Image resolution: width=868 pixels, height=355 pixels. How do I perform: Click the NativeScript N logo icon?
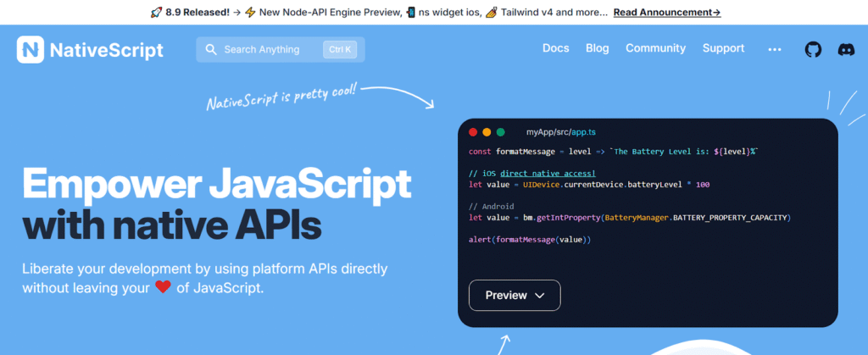[x=31, y=50]
